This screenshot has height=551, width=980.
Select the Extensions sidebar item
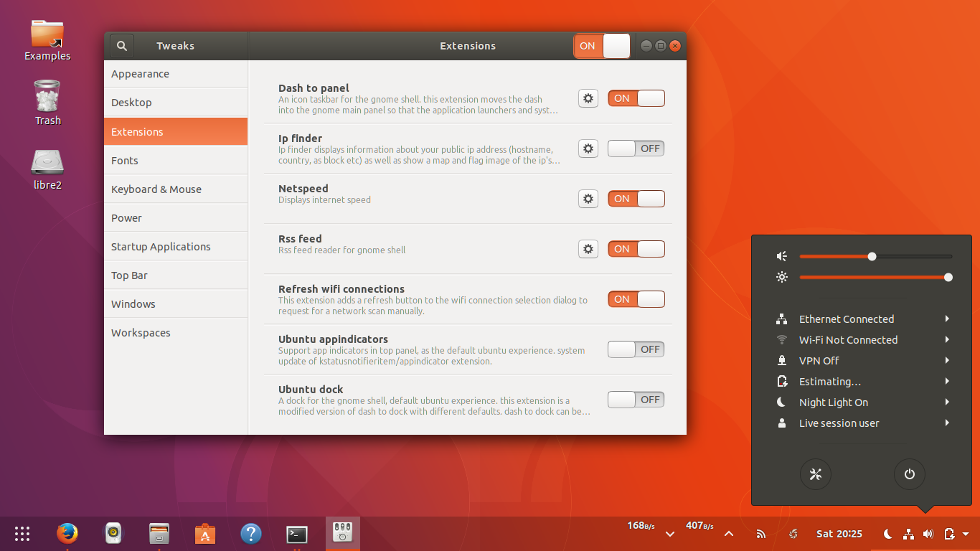[176, 132]
